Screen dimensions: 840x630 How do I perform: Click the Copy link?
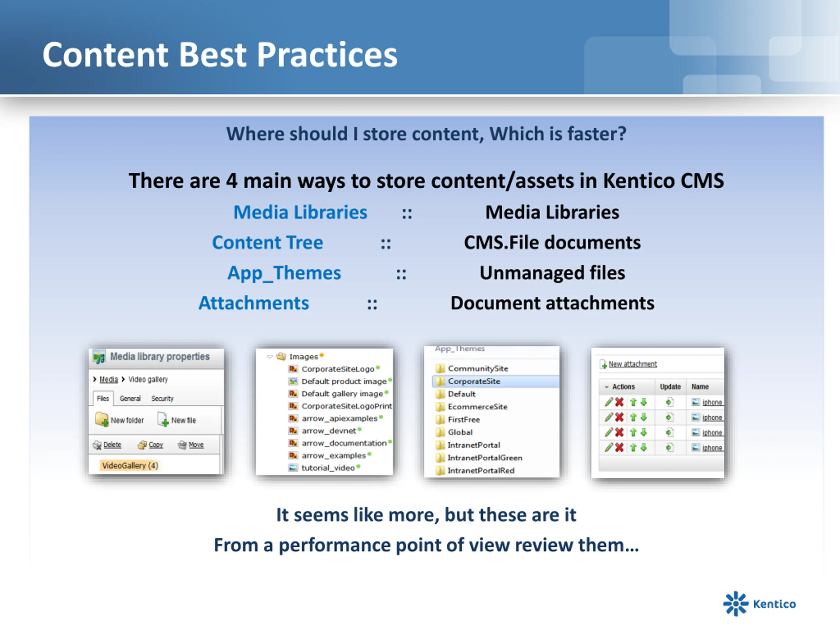pyautogui.click(x=156, y=445)
